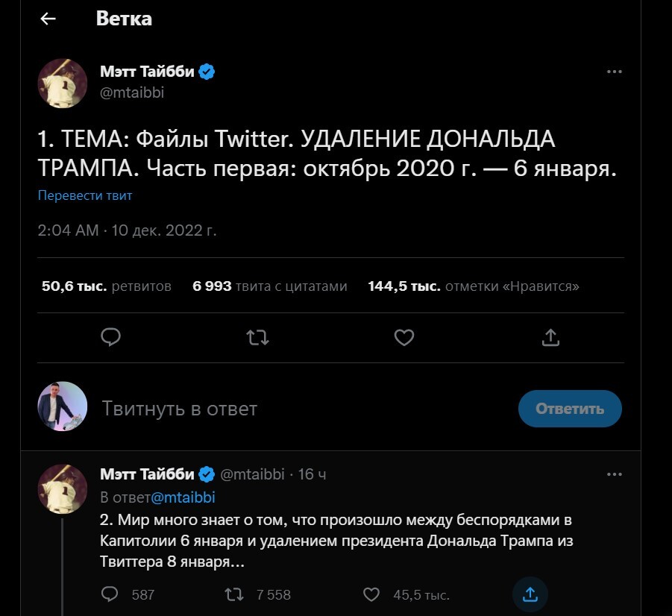
Task: View the 6 993 твита с цитатами
Action: [270, 286]
